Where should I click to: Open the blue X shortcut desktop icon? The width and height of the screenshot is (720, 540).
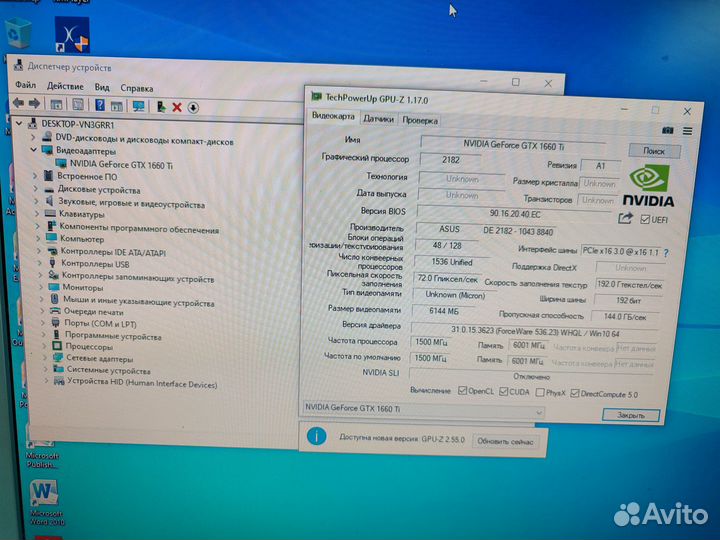point(72,35)
